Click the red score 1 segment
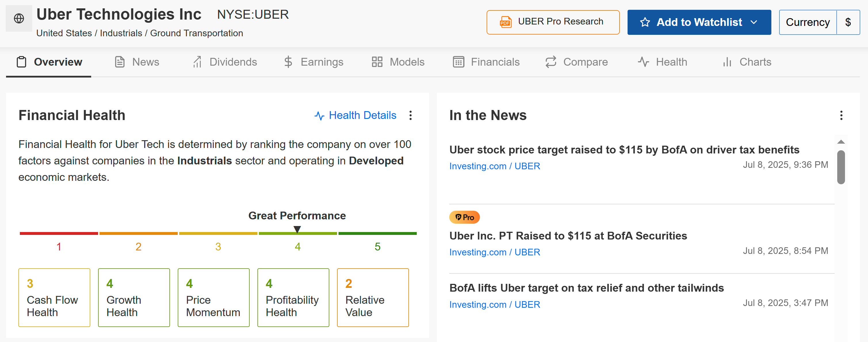 coord(59,233)
